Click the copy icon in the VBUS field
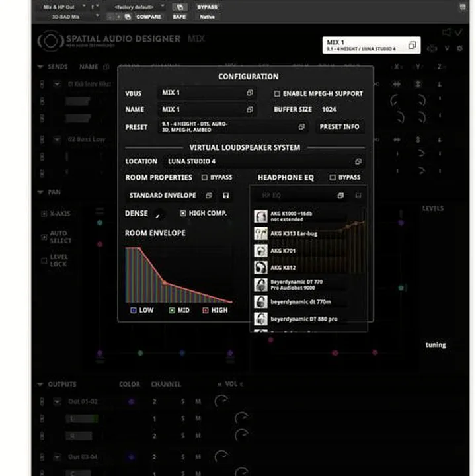 click(x=249, y=93)
